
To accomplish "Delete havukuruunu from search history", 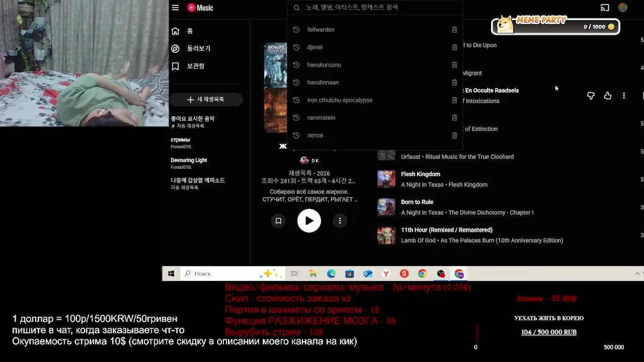I will point(454,65).
